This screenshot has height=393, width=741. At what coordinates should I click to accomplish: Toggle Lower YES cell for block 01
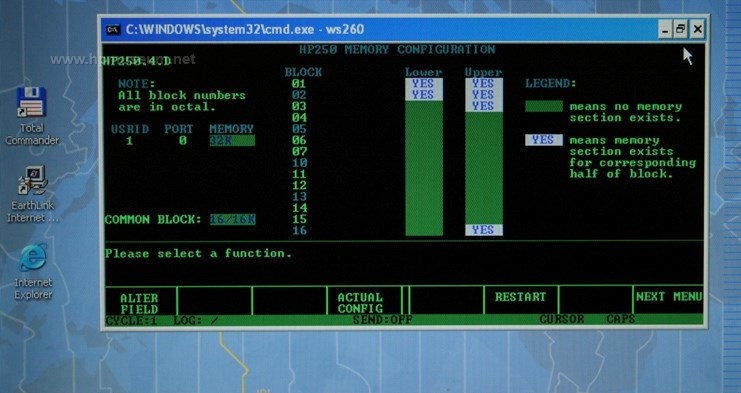(x=424, y=84)
